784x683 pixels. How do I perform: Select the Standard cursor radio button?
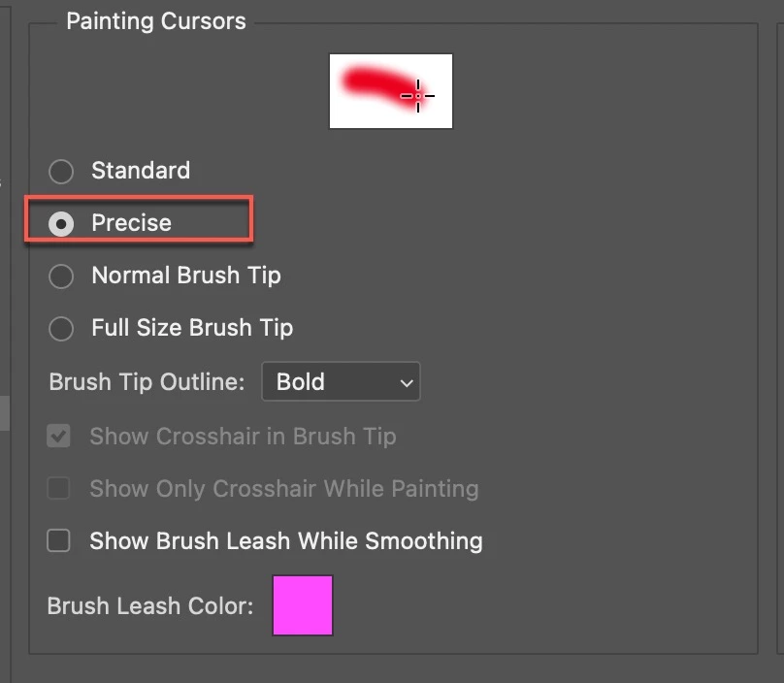(x=61, y=172)
